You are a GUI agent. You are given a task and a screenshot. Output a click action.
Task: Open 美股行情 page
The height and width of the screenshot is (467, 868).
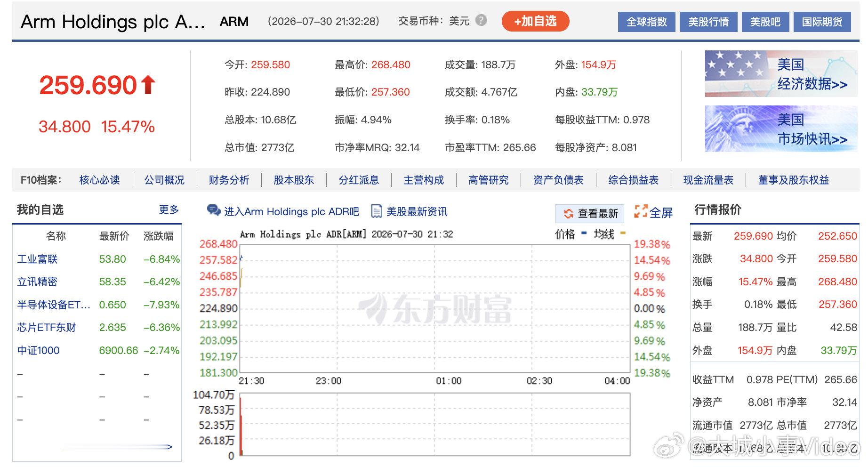pos(708,22)
